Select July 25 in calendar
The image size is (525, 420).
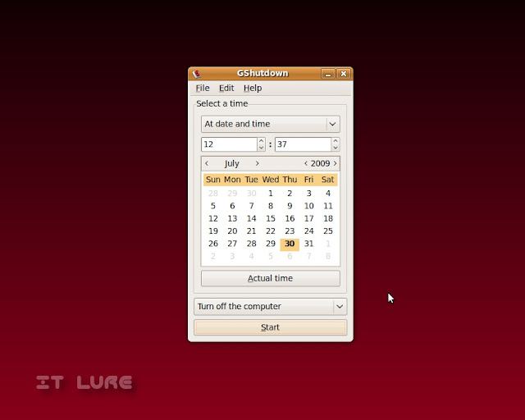(328, 231)
